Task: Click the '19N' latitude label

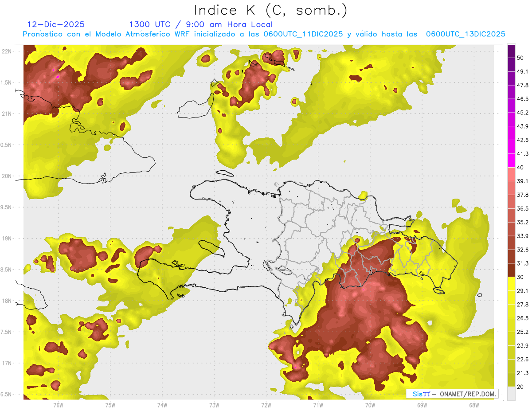Action: pos(7,239)
